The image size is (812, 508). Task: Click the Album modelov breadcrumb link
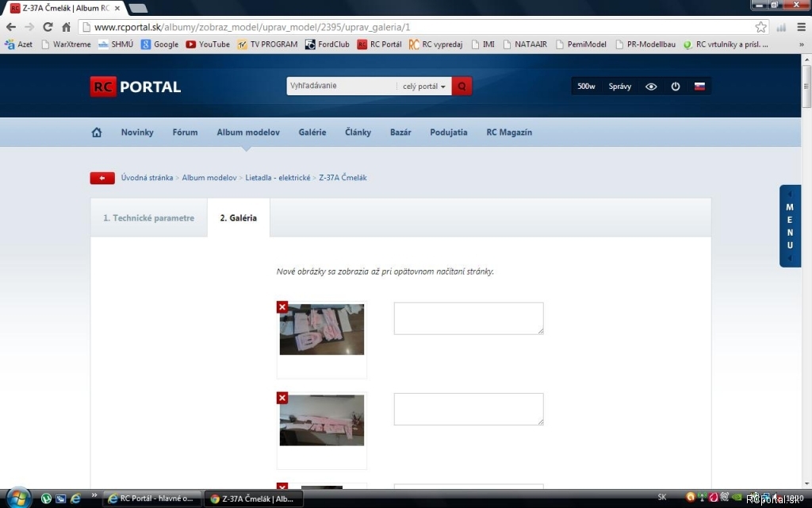(209, 178)
